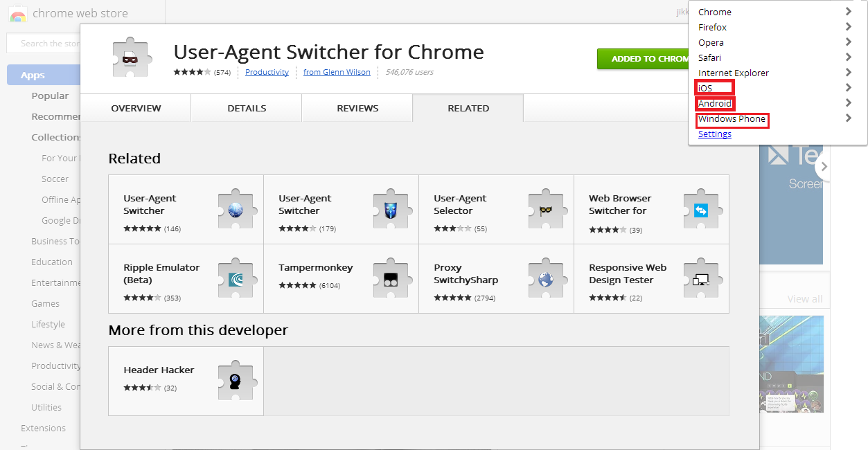The width and height of the screenshot is (868, 450).
Task: Click the Responsive Web Design Tester icon
Action: click(702, 278)
